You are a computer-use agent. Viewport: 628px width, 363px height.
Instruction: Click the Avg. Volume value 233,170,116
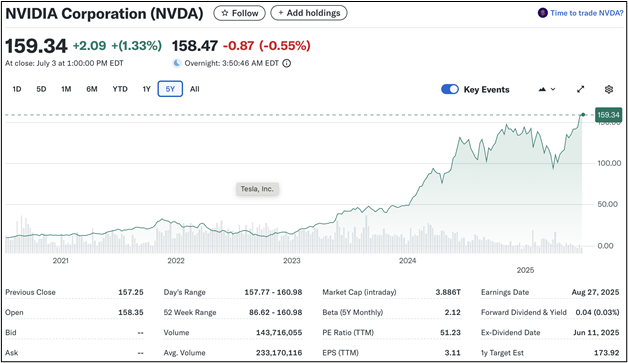point(279,353)
